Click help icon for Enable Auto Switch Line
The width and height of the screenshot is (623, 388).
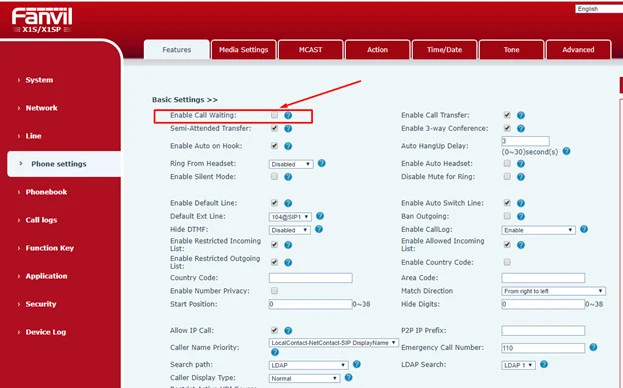[521, 203]
